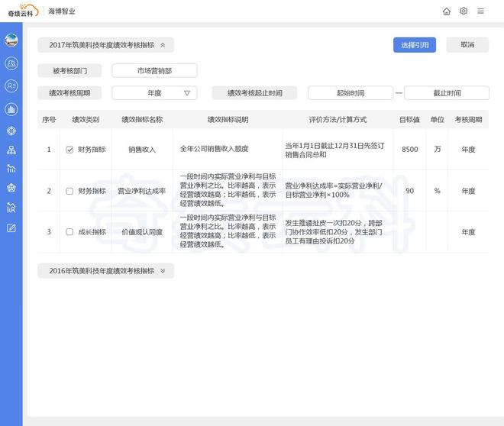Open the target crosshair goals icon
Screen dimensions: 504x426
pos(11,131)
